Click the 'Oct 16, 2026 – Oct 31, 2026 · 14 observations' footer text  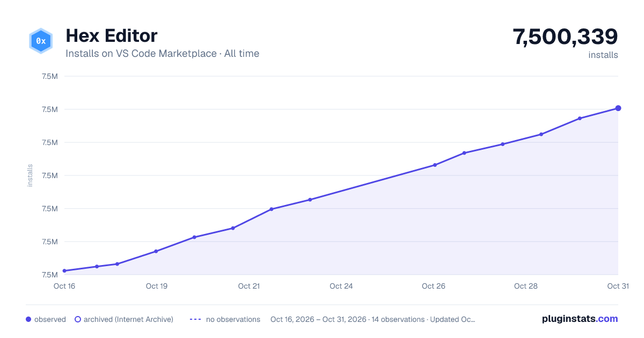click(347, 319)
